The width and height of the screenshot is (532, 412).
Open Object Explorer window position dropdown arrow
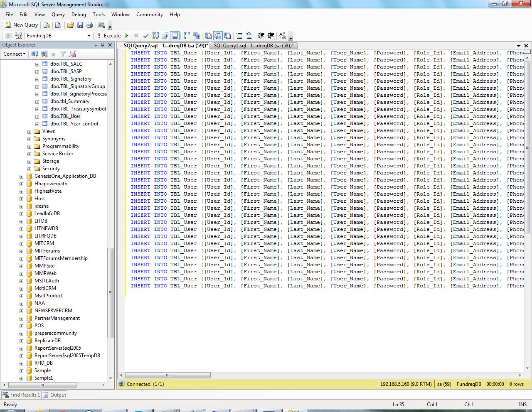(96, 45)
